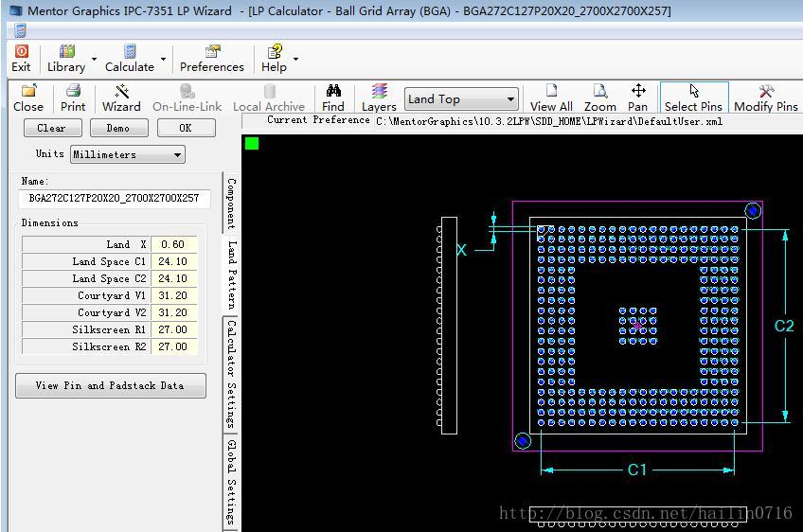The image size is (803, 532).
Task: Click the Close folder icon
Action: [x=28, y=91]
